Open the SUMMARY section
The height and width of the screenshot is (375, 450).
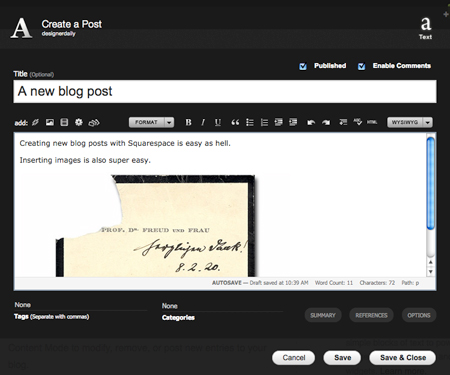click(x=323, y=315)
